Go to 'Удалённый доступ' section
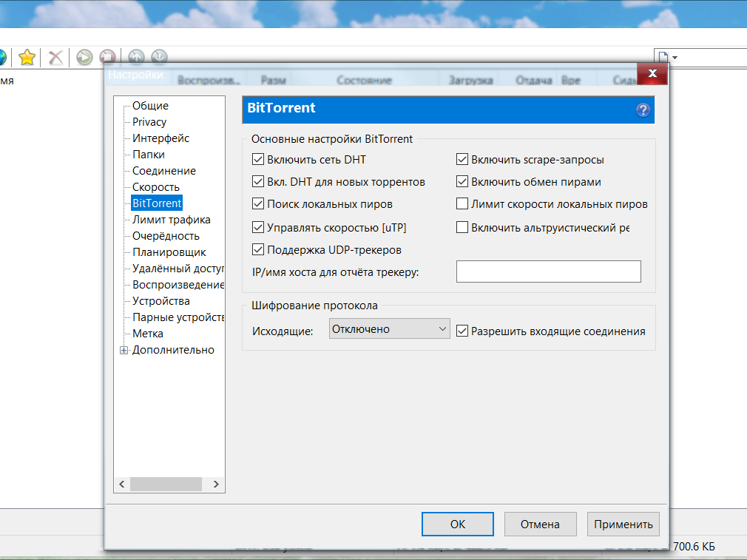Screen dimensions: 747x560 click(178, 269)
